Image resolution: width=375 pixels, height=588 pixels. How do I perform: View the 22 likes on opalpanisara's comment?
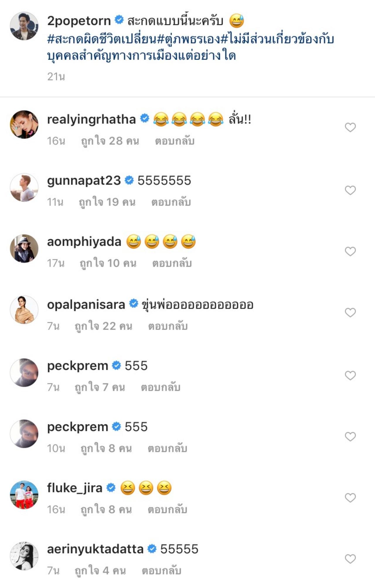click(x=103, y=326)
